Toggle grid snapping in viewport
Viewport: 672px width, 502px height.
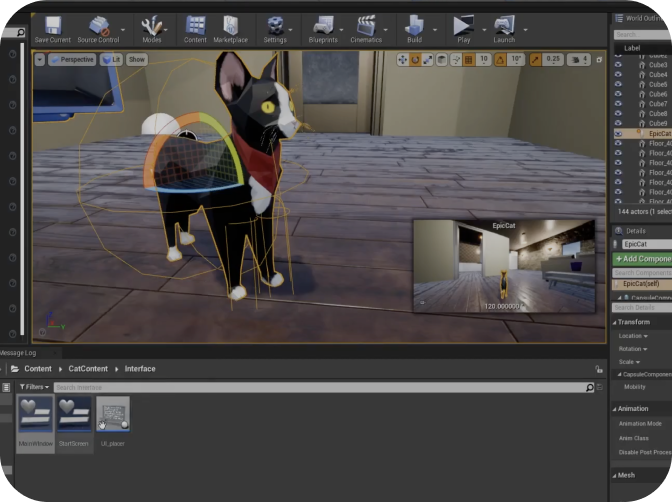pos(468,60)
